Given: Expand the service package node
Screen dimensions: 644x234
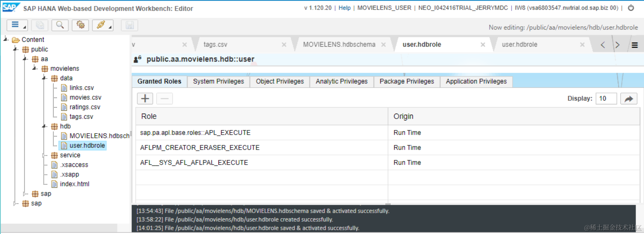Looking at the screenshot, I should pos(44,155).
